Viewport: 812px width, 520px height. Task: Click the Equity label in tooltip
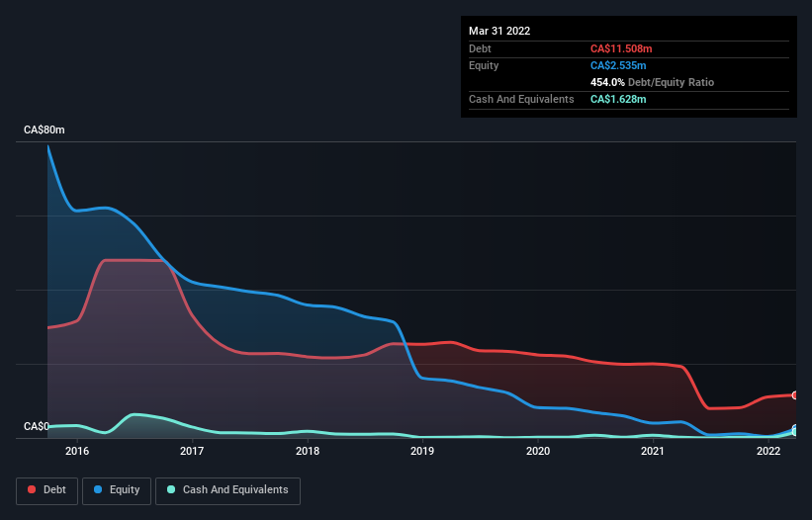point(484,65)
